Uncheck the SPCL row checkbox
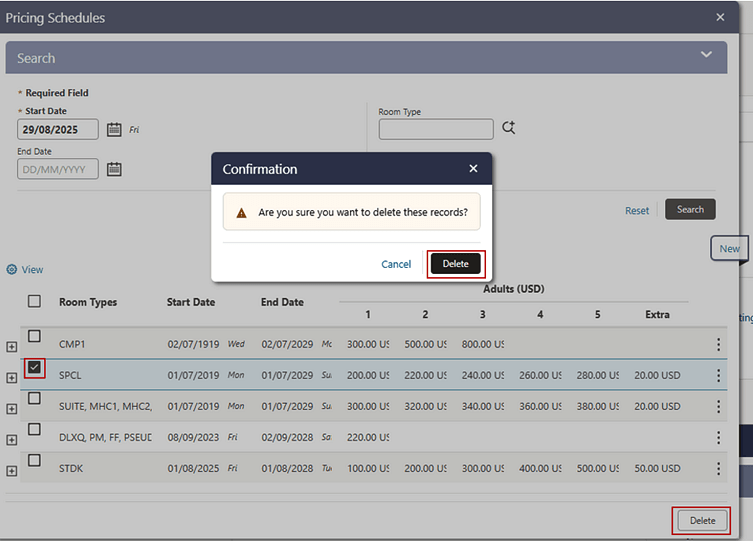 coord(34,368)
